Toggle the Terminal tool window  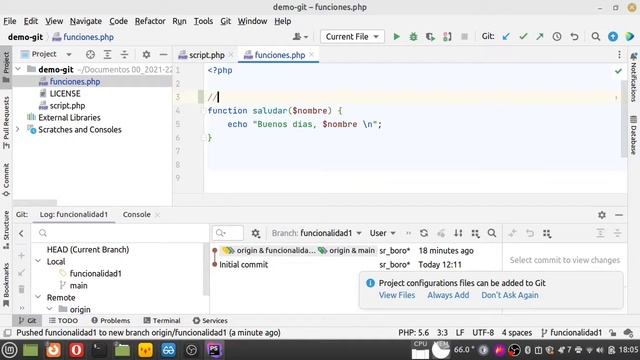162,320
